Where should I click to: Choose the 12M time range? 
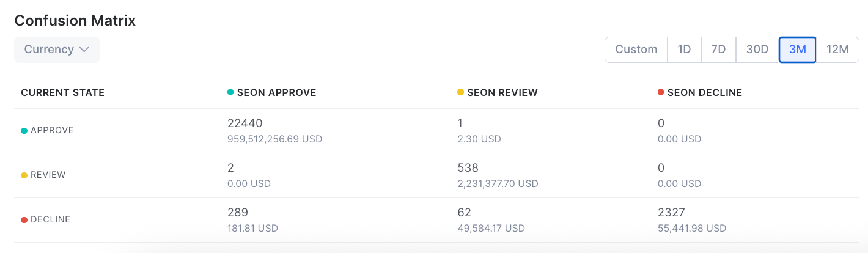837,50
